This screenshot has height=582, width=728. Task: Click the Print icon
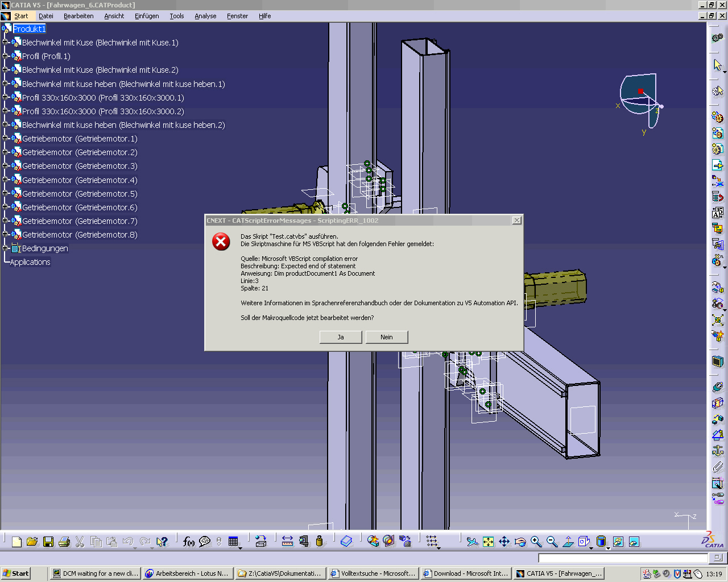tap(64, 542)
